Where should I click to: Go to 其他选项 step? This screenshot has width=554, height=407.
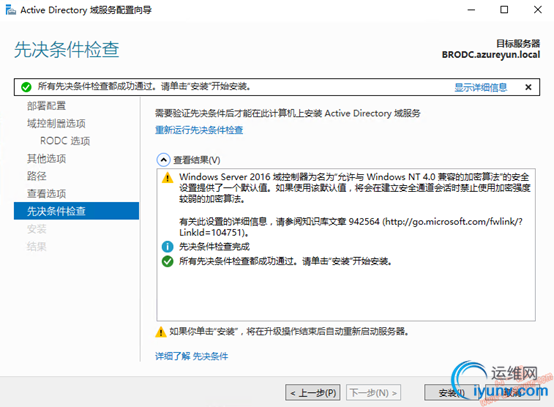click(x=46, y=159)
